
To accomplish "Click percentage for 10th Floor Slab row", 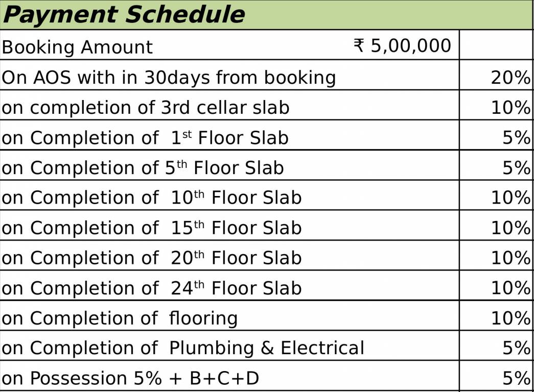I will point(510,198).
